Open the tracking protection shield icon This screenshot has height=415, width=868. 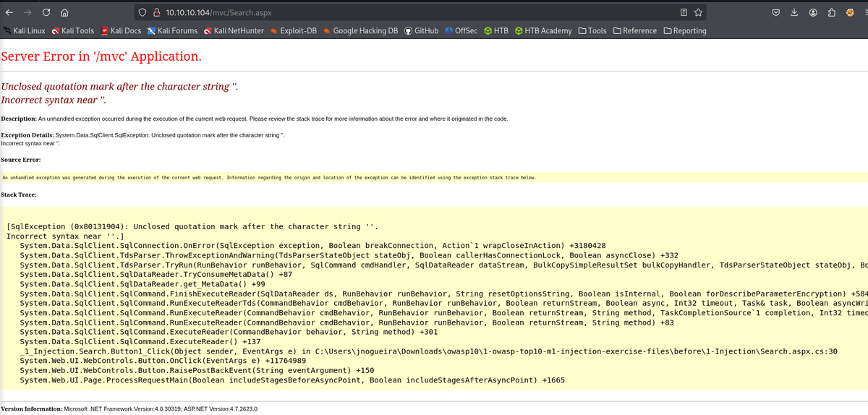(142, 12)
